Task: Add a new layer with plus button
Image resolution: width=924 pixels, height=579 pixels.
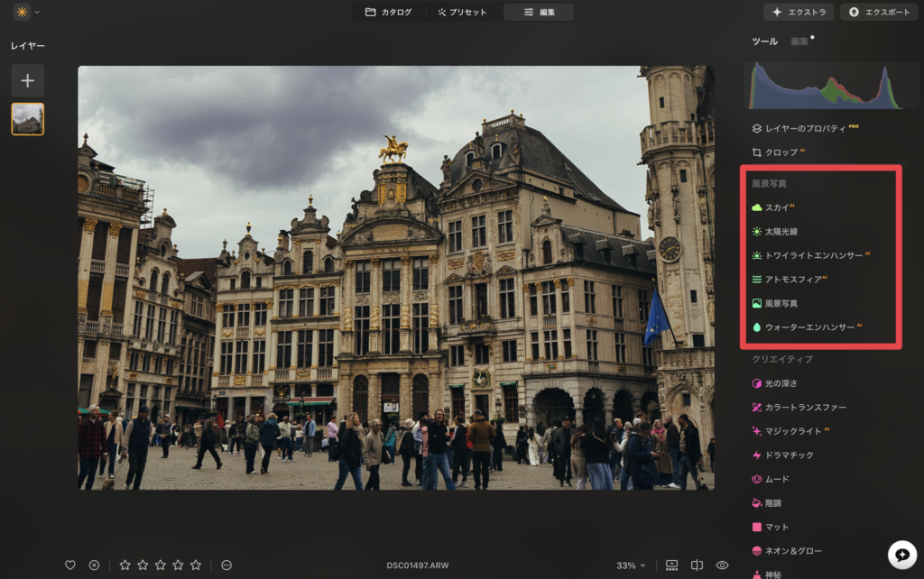Action: click(28, 80)
